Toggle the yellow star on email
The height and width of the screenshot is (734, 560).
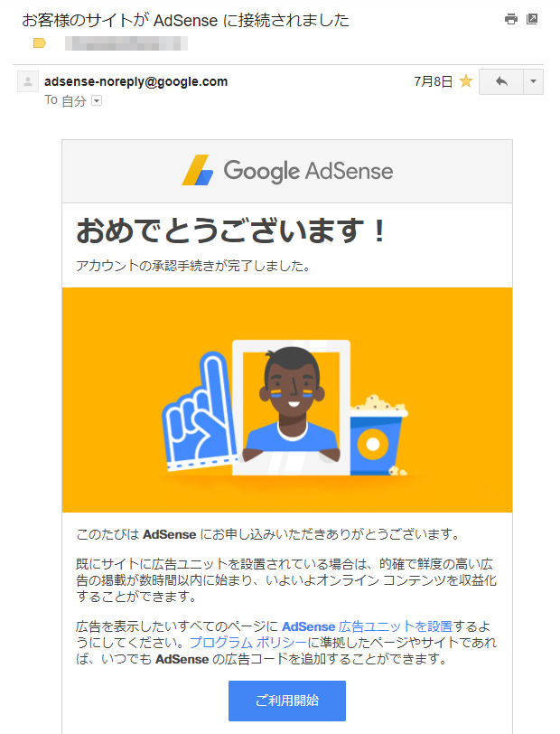pyautogui.click(x=466, y=81)
